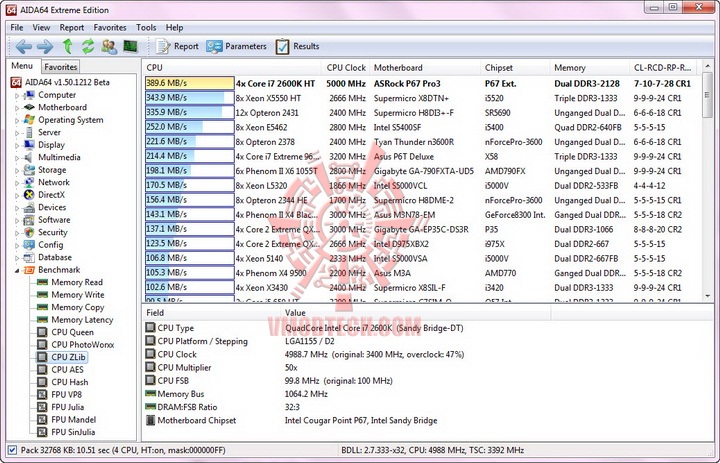Click the '8x Xeon X5550 HT' row
720x463 pixels.
[x=422, y=98]
